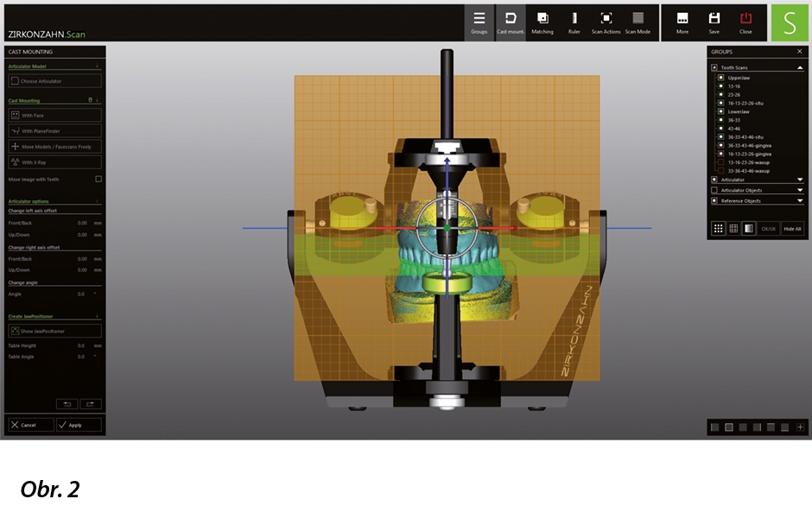Click info icon next to Articulator Model
The height and width of the screenshot is (518, 812).
[x=97, y=66]
